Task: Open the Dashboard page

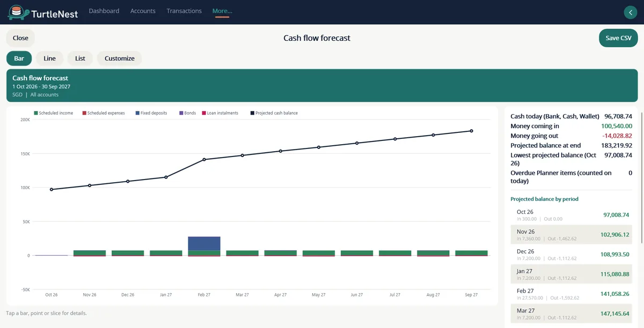Action: pos(104,11)
